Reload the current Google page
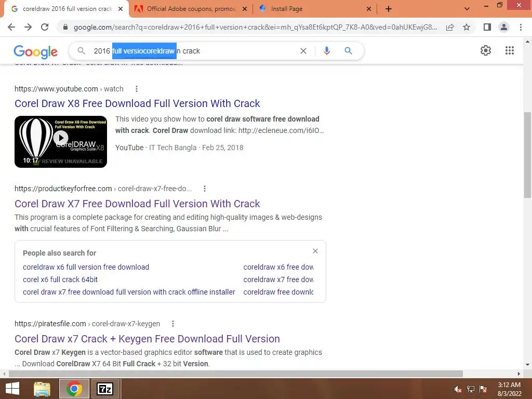532x399 pixels. coord(45,27)
